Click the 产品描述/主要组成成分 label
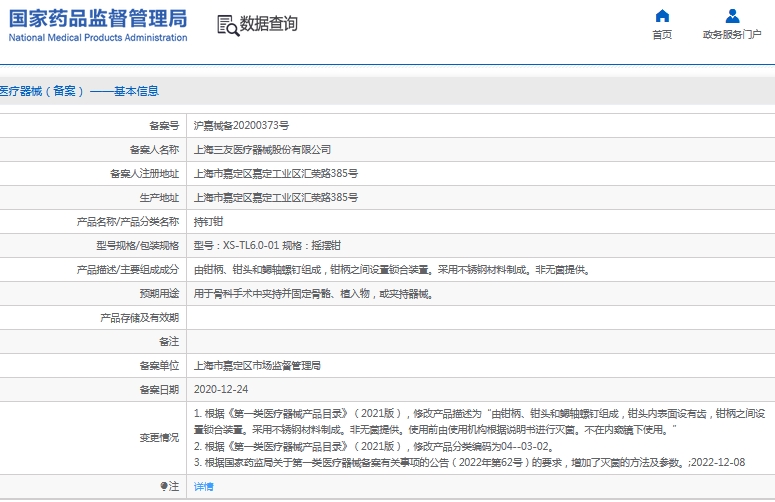775x502 pixels. click(128, 270)
